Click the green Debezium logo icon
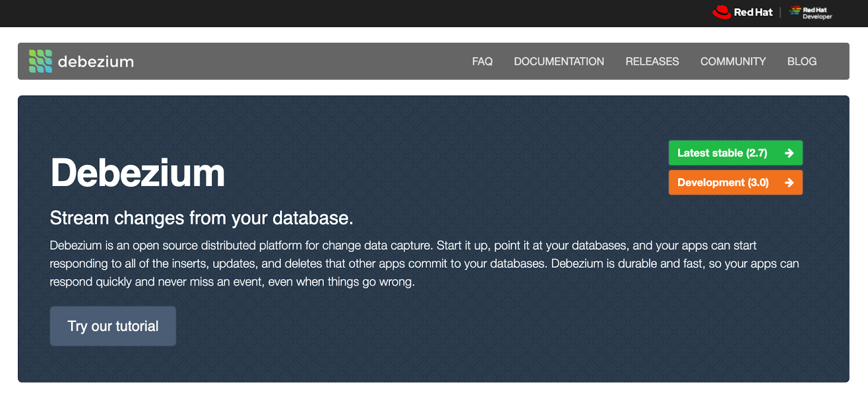The width and height of the screenshot is (868, 409). click(x=41, y=61)
